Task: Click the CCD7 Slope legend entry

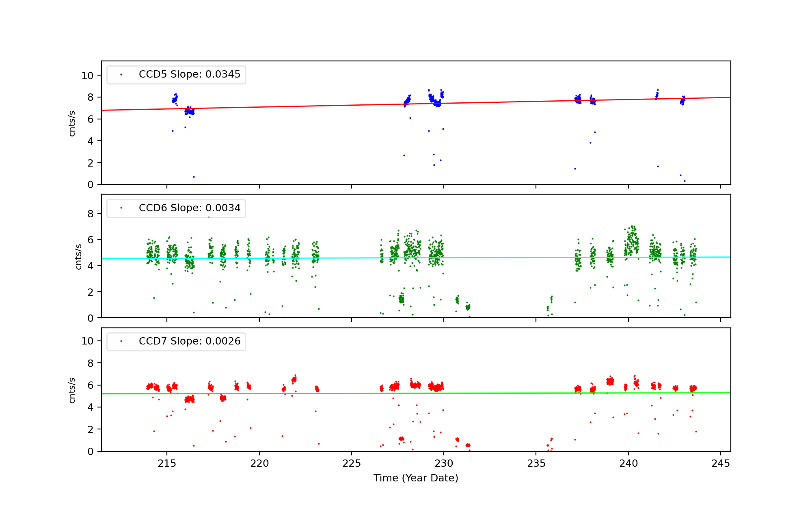Action: [x=189, y=341]
